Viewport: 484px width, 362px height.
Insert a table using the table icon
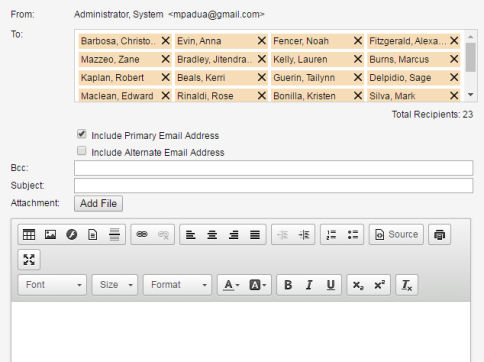point(29,235)
